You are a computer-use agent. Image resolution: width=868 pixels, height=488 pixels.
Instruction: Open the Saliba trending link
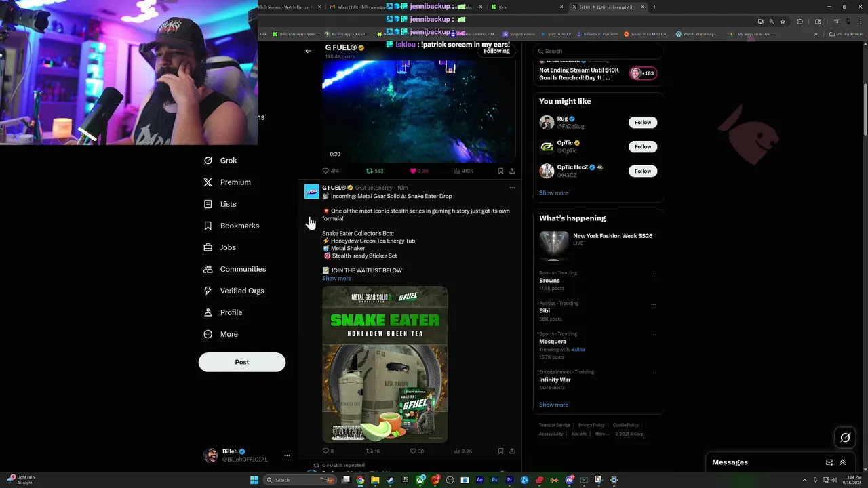coord(578,350)
